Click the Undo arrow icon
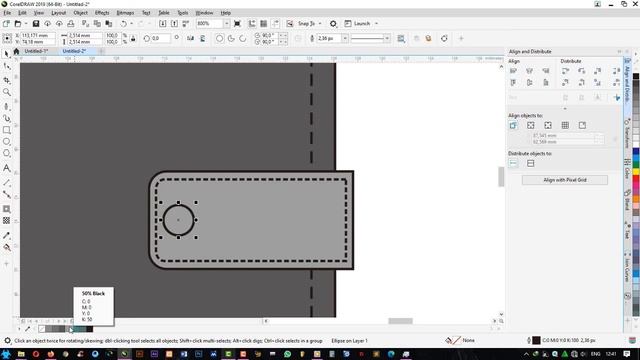Screen dimensions: 640x360 (123, 24)
